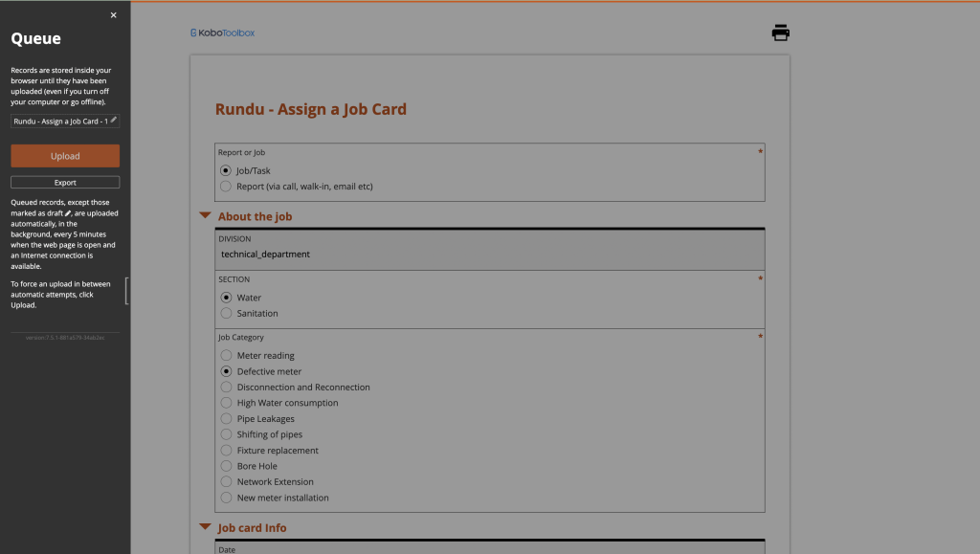Image resolution: width=980 pixels, height=554 pixels.
Task: Choose Bore Hole job category
Action: (227, 466)
